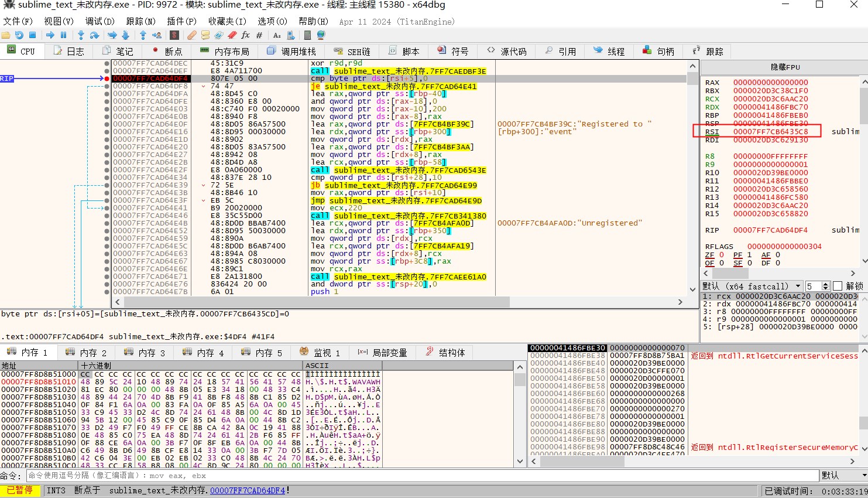Open the 调试(D) menu
The height and width of the screenshot is (498, 868).
pyautogui.click(x=100, y=21)
